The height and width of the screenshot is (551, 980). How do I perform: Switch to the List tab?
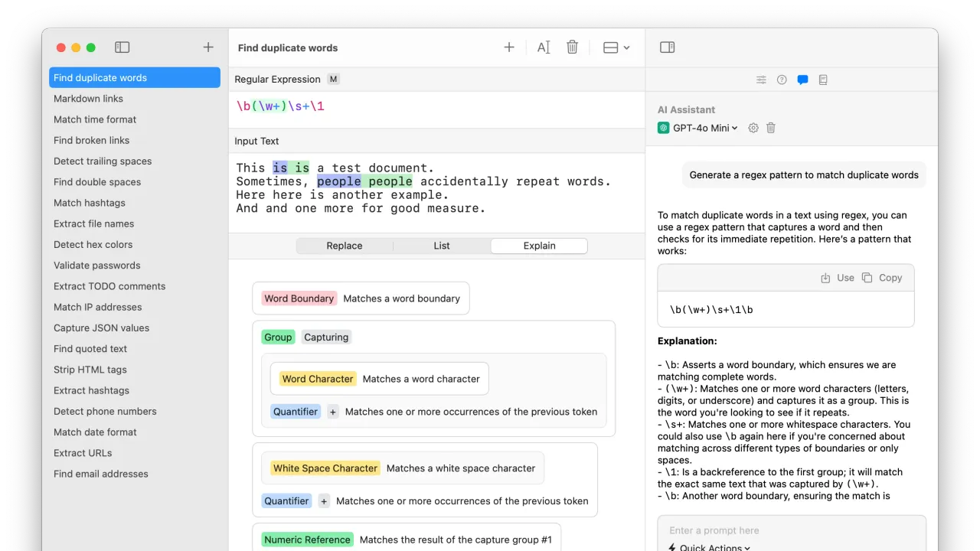click(x=442, y=246)
